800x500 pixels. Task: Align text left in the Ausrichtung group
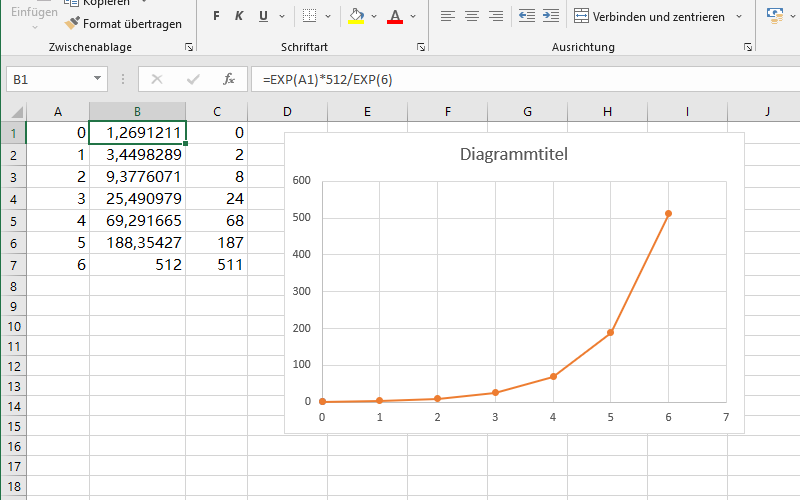click(447, 16)
